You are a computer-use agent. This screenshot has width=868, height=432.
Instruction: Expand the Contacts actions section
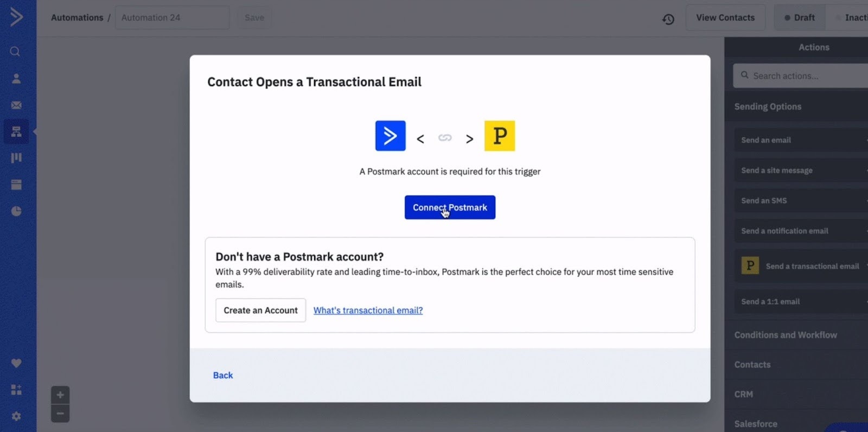(752, 365)
